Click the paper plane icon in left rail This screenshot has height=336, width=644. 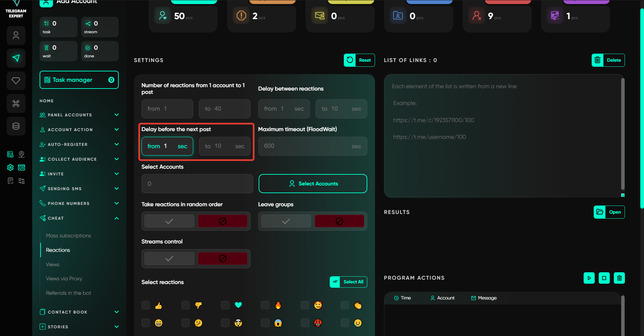click(x=16, y=58)
